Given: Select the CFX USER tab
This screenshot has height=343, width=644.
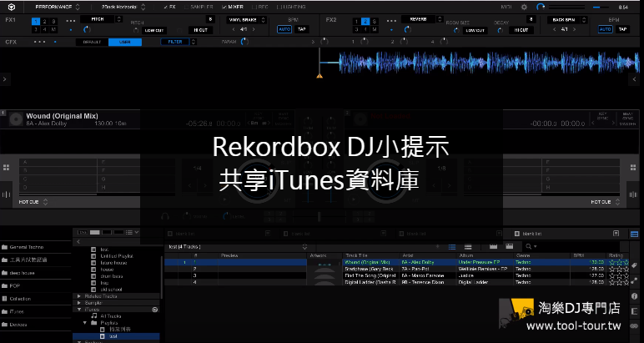Looking at the screenshot, I should [x=125, y=42].
